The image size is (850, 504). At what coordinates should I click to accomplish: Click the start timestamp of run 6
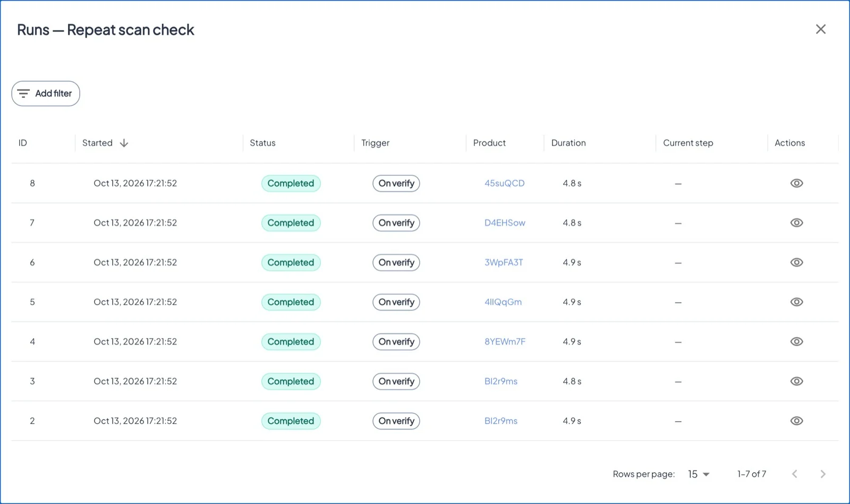point(135,262)
